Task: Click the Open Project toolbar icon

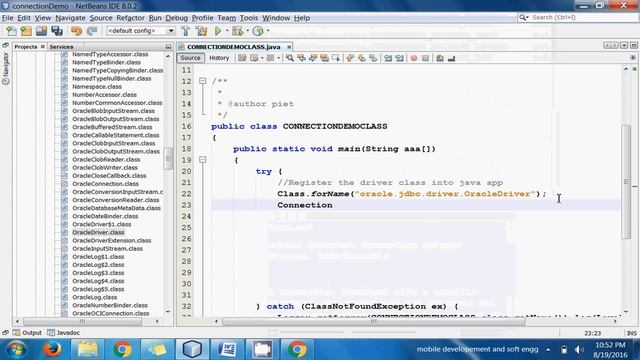Action: tap(41, 31)
